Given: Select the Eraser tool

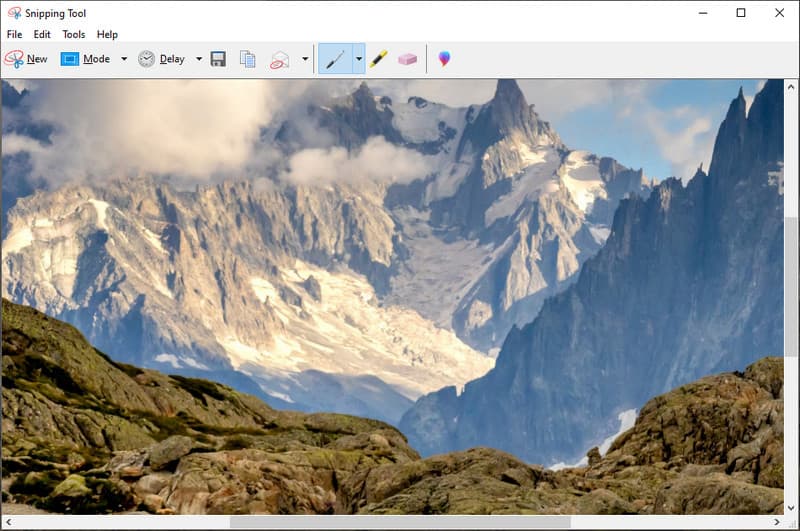Looking at the screenshot, I should [407, 59].
